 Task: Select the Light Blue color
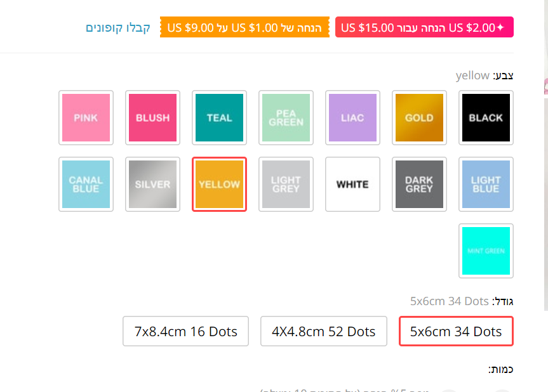click(486, 184)
